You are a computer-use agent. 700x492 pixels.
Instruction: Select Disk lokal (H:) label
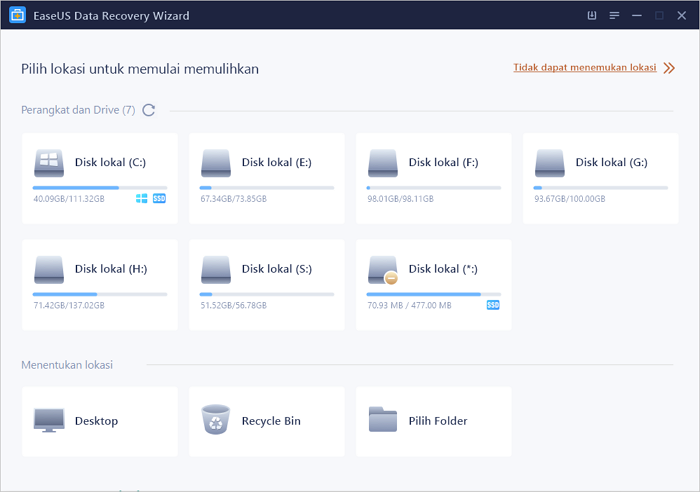111,269
